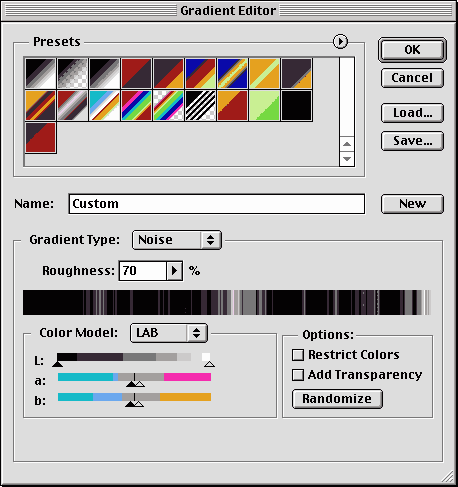Open the Gradient Type dropdown

click(x=177, y=240)
